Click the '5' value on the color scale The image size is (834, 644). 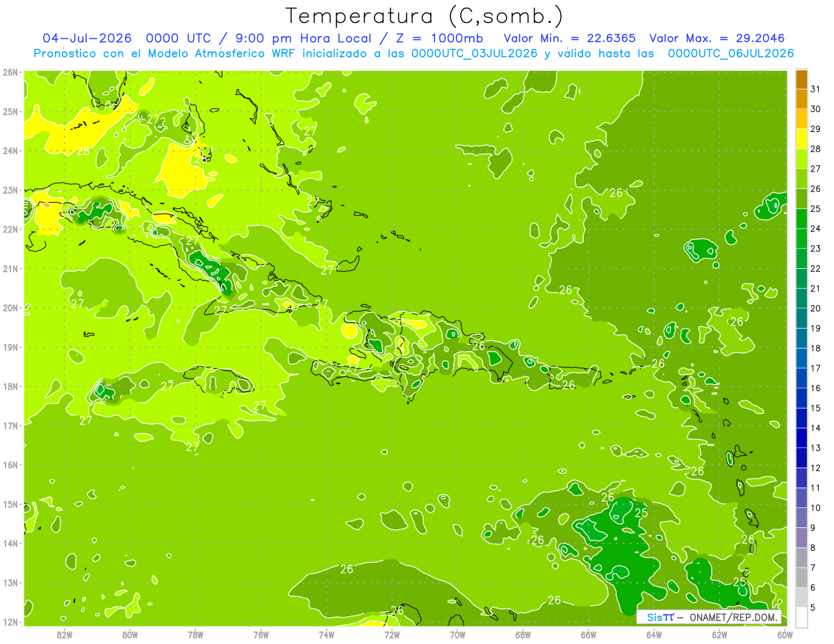[813, 607]
